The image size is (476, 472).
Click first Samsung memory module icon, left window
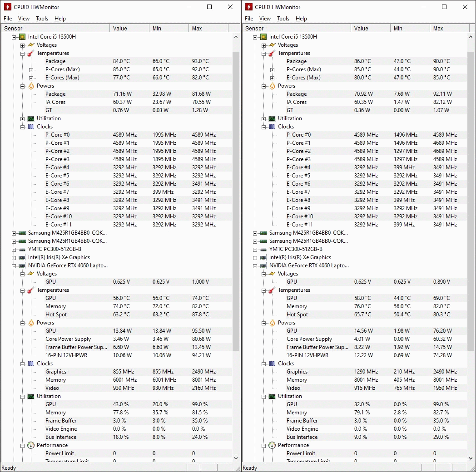coord(22,233)
